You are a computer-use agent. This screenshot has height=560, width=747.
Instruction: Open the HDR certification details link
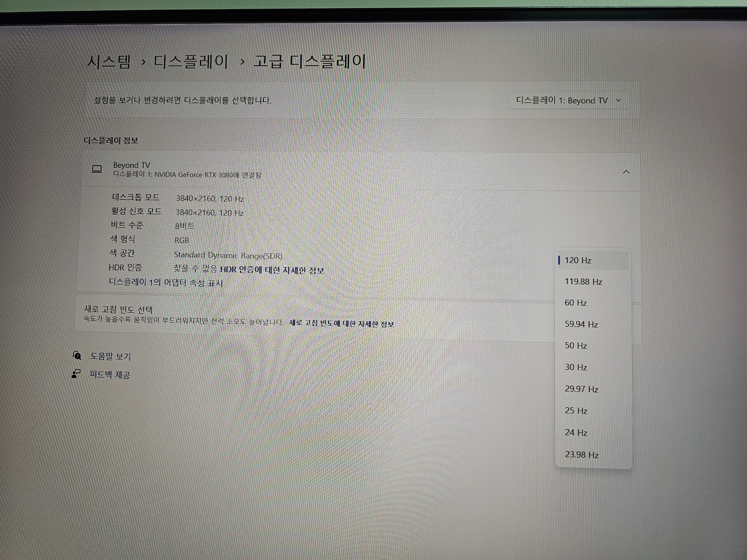[x=272, y=270]
